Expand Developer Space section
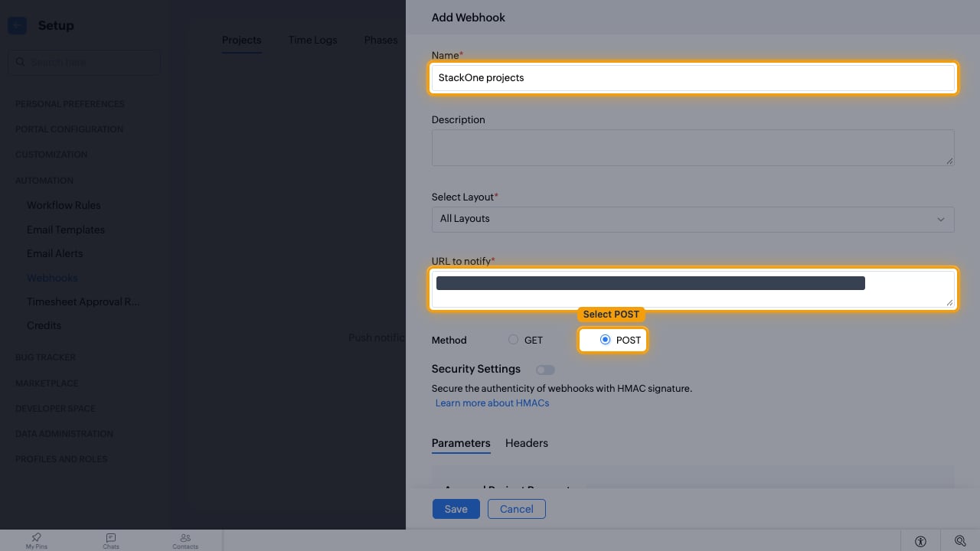Viewport: 980px width, 551px height. 55,409
